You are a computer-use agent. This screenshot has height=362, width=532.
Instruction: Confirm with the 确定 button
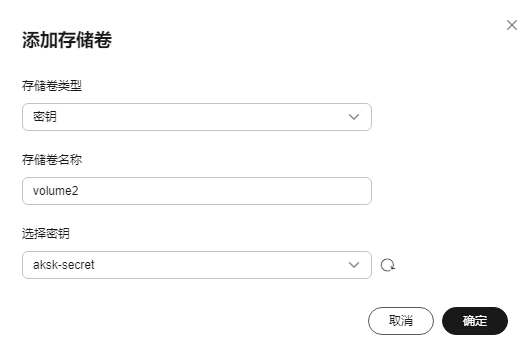(475, 321)
